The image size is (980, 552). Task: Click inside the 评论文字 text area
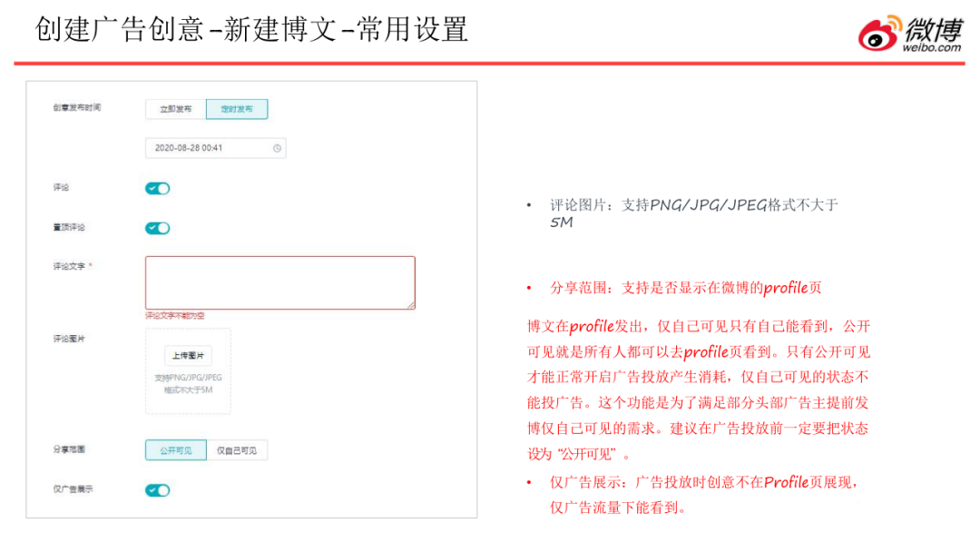tap(279, 282)
